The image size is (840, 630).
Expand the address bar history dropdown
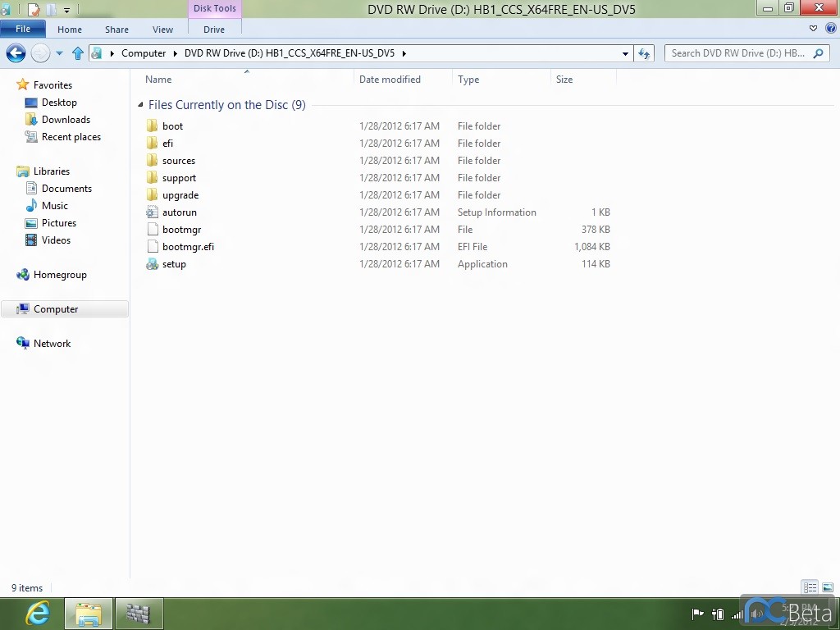click(626, 53)
